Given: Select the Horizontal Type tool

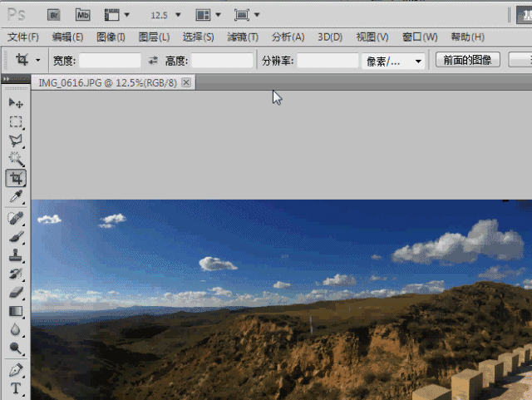Looking at the screenshot, I should coord(16,388).
